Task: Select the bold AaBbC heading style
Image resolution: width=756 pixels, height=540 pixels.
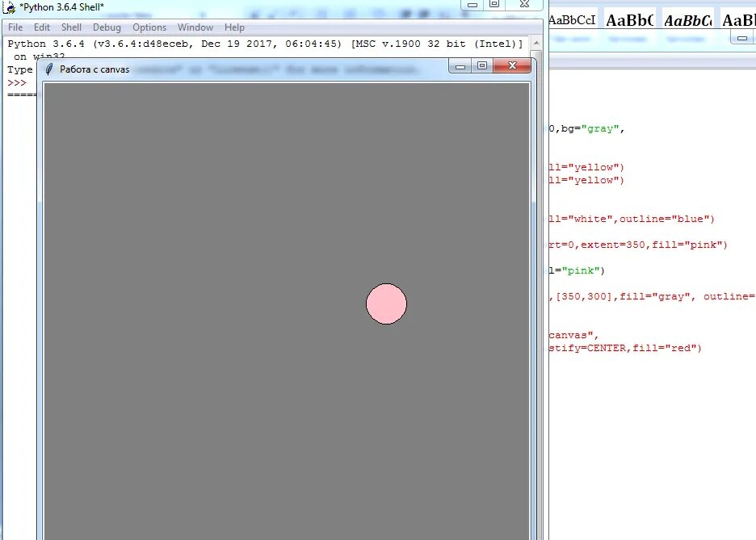Action: [x=630, y=20]
